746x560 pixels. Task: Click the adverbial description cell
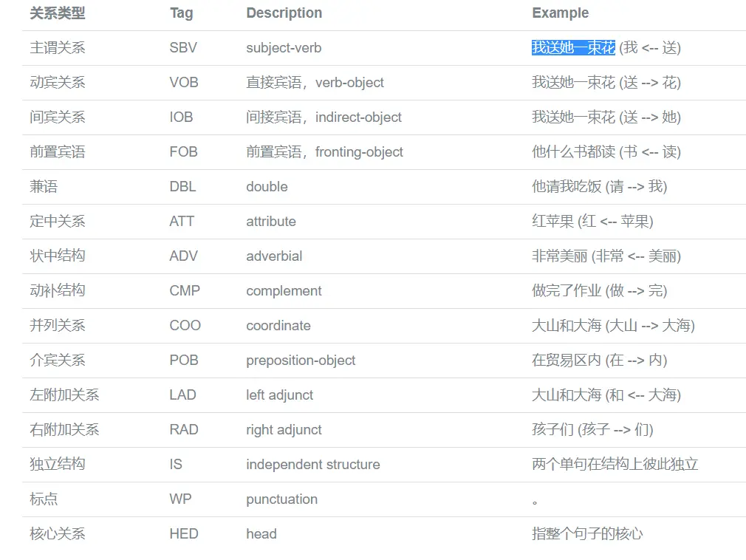point(274,256)
